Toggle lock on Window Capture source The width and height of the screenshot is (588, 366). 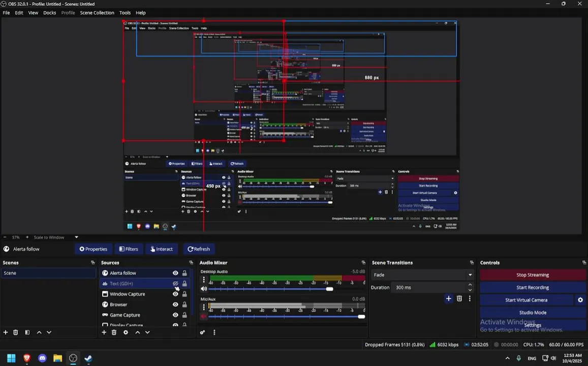pyautogui.click(x=184, y=294)
